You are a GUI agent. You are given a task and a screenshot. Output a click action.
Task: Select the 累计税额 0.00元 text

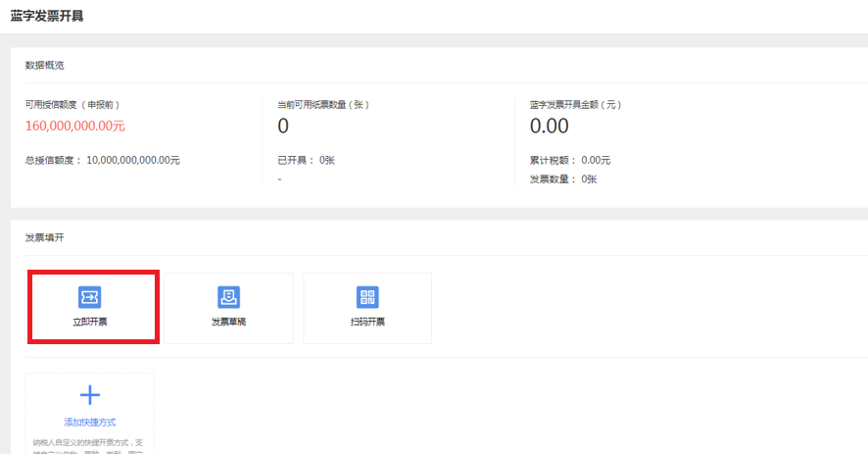(x=570, y=160)
